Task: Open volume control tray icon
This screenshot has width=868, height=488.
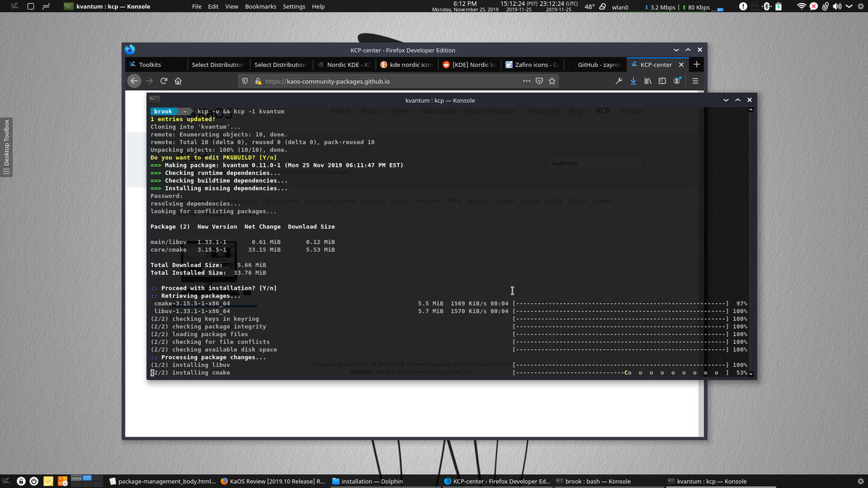Action: click(837, 7)
